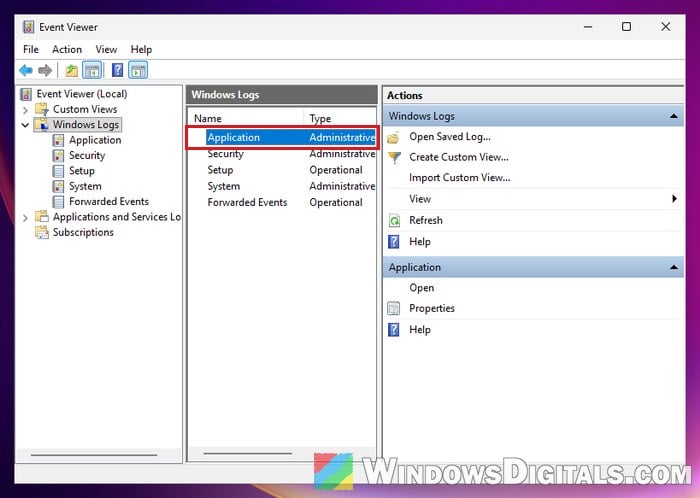Viewport: 700px width, 498px height.
Task: Click the Applications and Services Logs folder icon
Action: pos(42,217)
